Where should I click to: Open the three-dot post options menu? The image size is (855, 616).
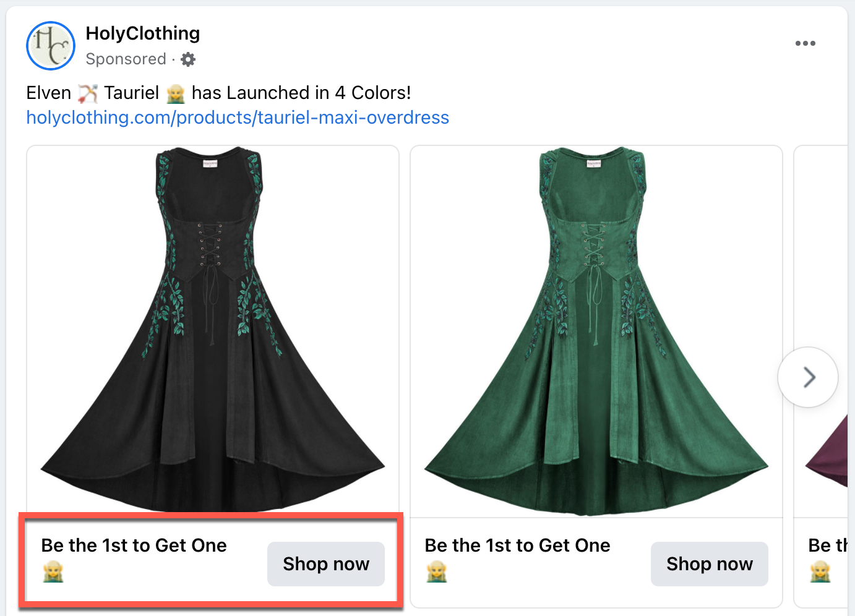pyautogui.click(x=805, y=43)
